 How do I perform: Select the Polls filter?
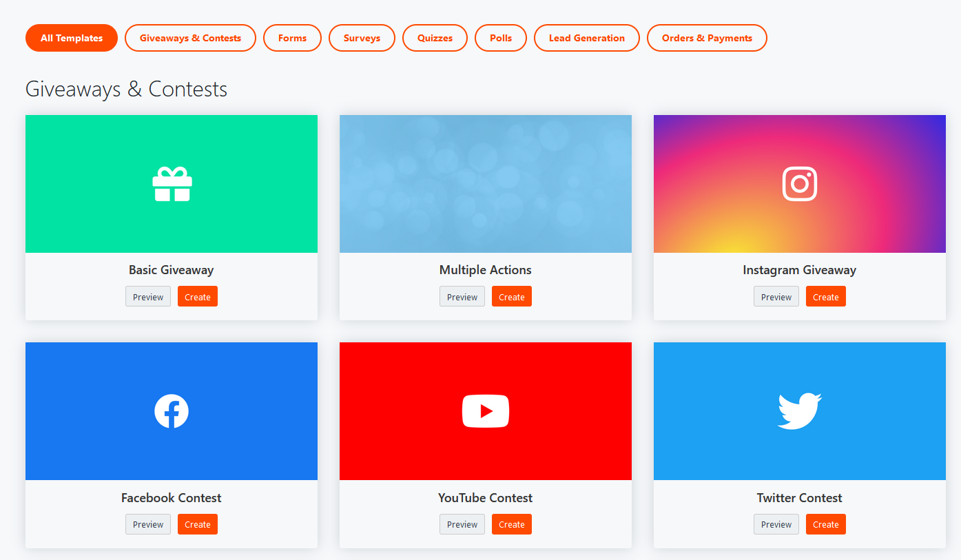[x=501, y=38]
